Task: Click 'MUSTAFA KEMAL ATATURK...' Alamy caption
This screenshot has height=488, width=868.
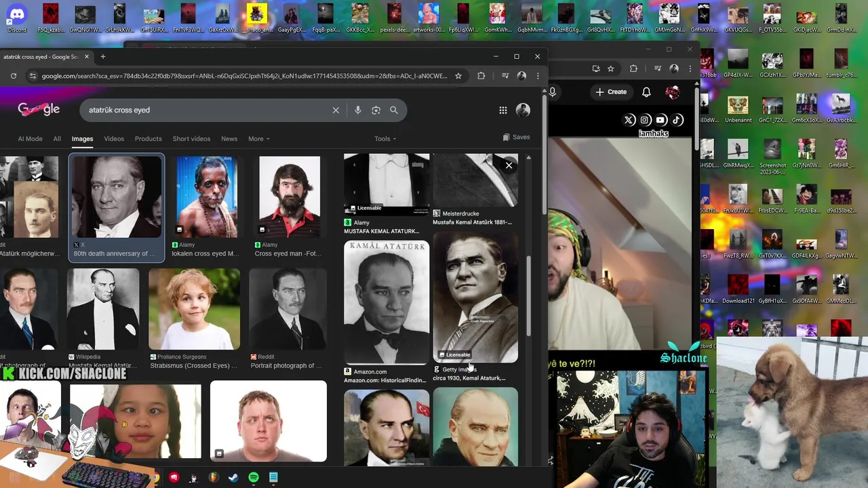Action: (382, 231)
